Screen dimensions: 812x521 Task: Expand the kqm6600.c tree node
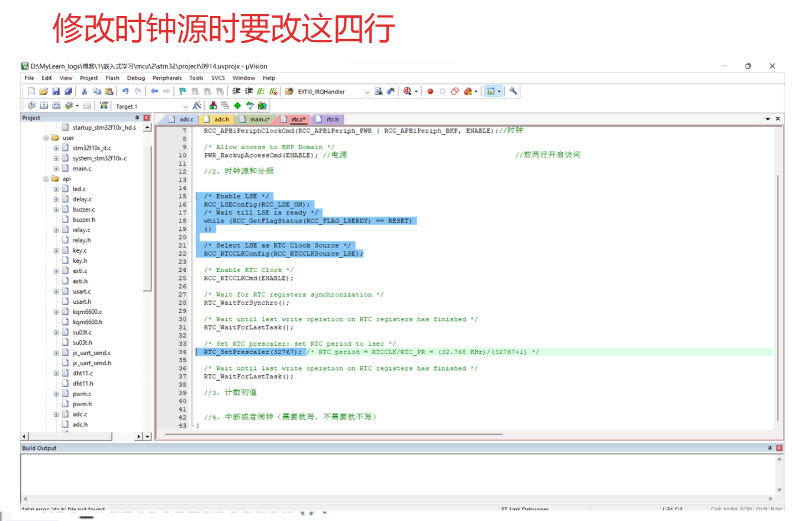click(x=56, y=312)
